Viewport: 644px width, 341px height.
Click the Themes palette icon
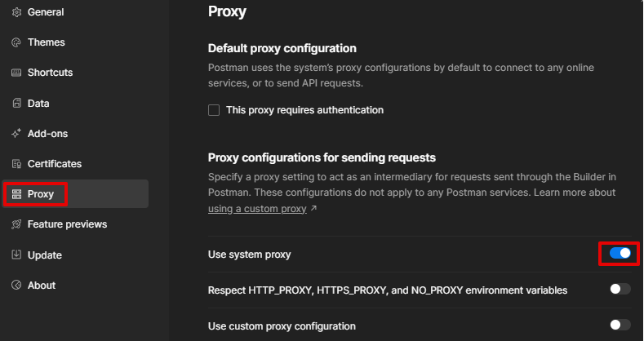[16, 42]
